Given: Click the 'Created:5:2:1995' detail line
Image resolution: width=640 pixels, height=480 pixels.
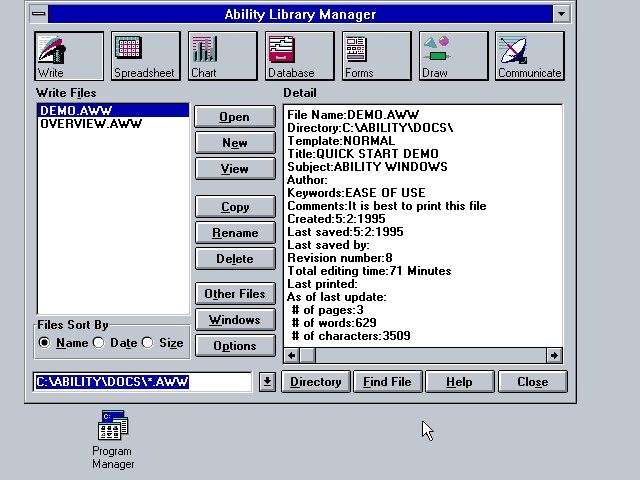Looking at the screenshot, I should (x=336, y=219).
